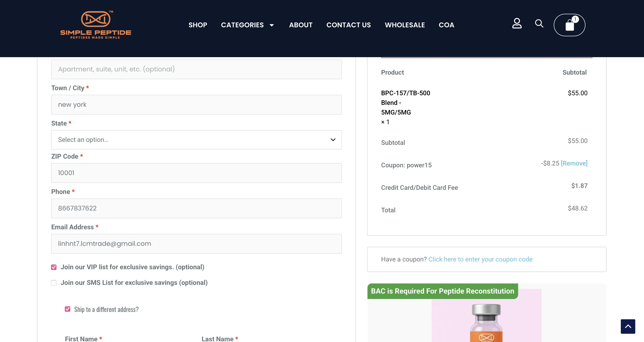The height and width of the screenshot is (342, 644).
Task: Open the State select dropdown
Action: pos(196,140)
